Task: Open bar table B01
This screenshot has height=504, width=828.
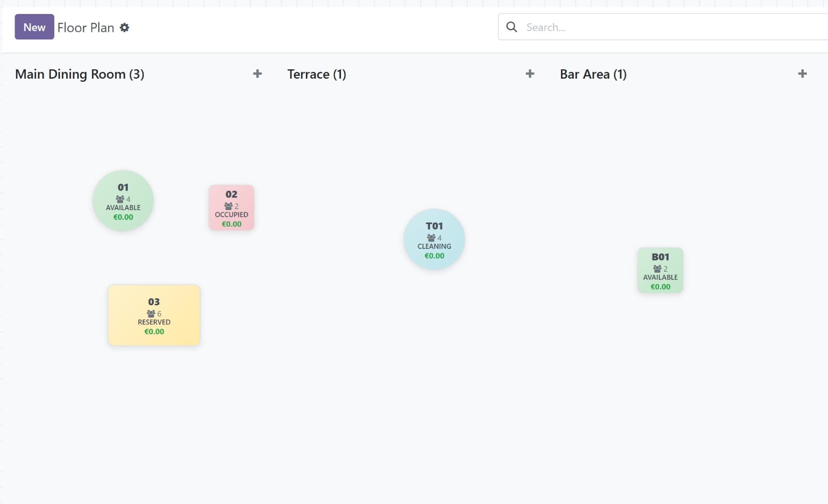Action: click(x=660, y=271)
